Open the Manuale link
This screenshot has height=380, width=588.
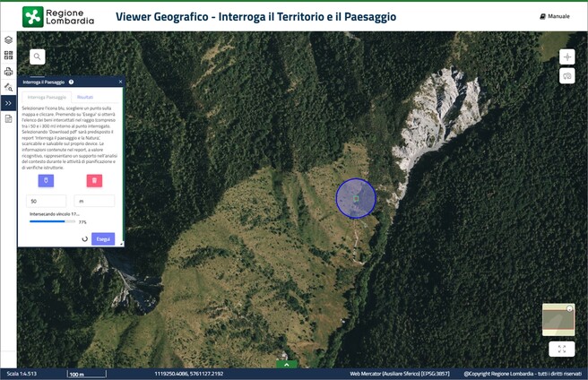[x=555, y=16]
